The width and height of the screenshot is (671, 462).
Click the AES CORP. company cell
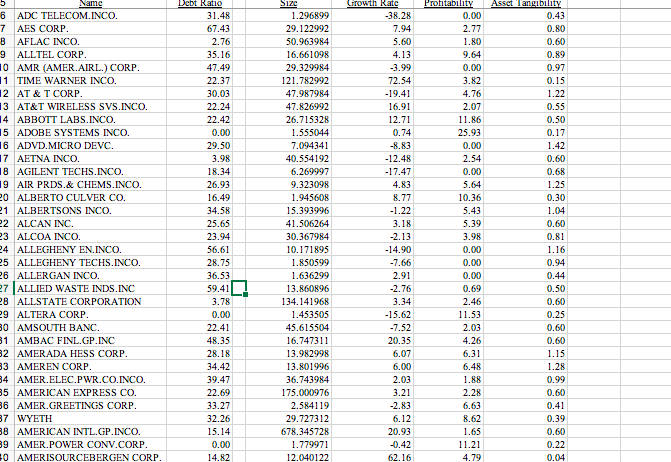[91, 28]
